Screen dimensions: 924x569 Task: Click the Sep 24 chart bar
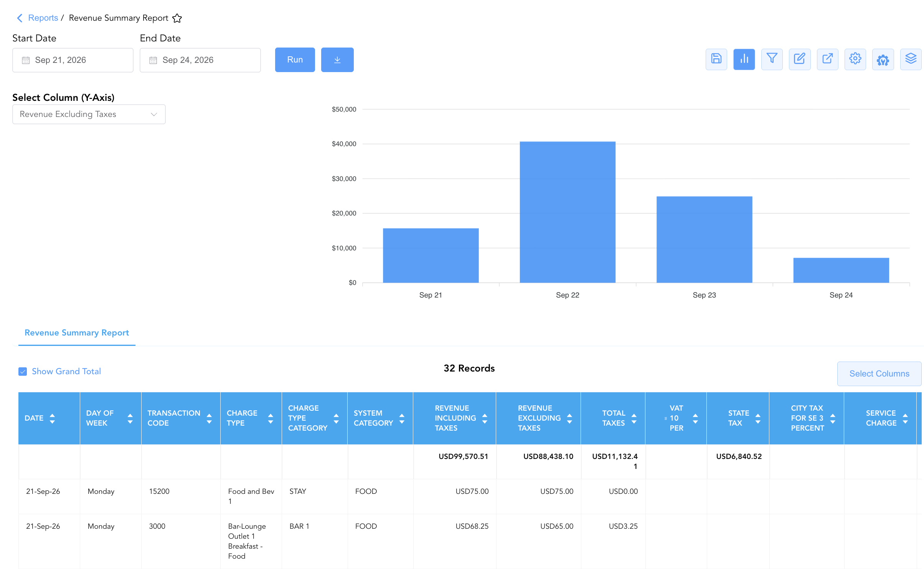pos(841,270)
